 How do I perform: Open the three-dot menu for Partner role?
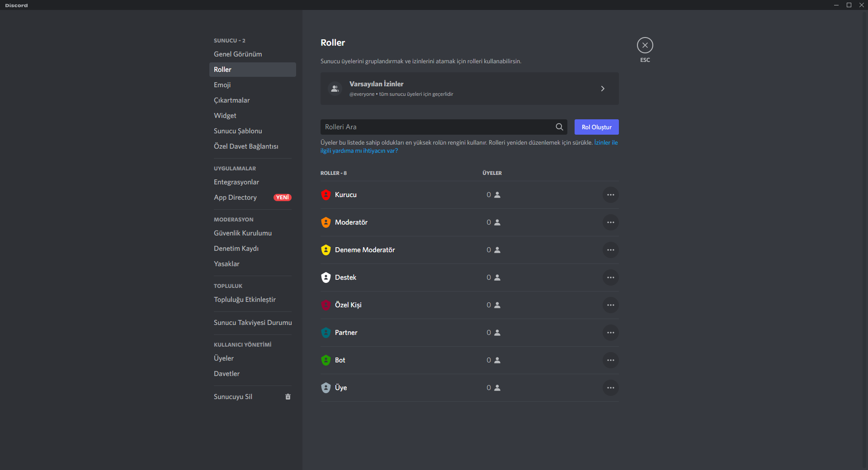pos(610,333)
